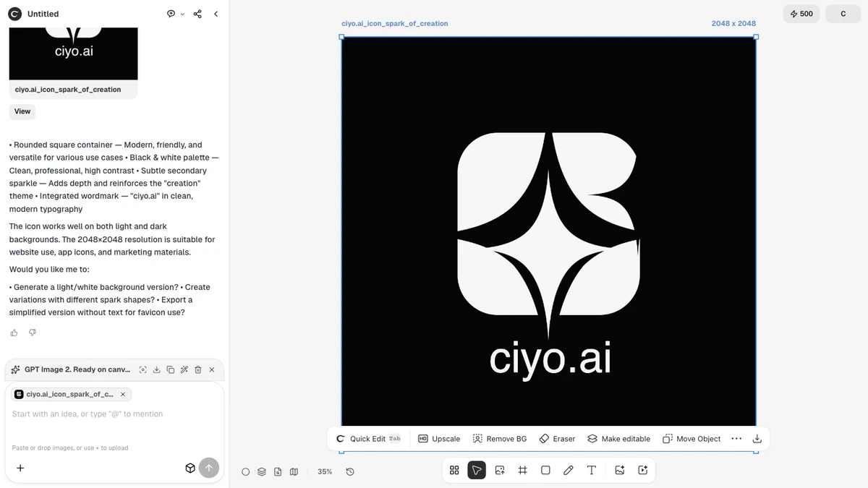
Task: Click the Untitled project title
Action: (43, 14)
